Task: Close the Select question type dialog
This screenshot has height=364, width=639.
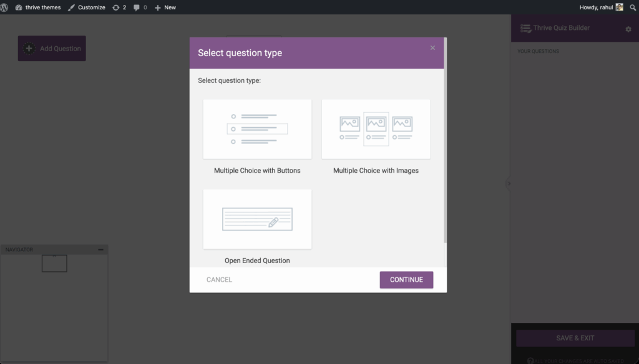Action: pyautogui.click(x=432, y=48)
